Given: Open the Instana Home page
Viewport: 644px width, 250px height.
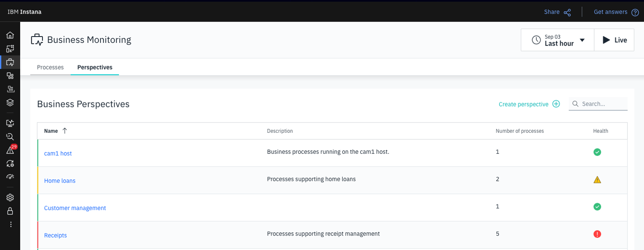Looking at the screenshot, I should pos(10,35).
